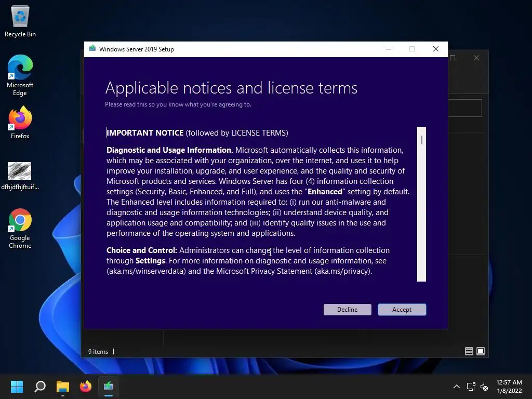This screenshot has width=532, height=399.
Task: Switch File Explorer to details view
Action: tap(469, 351)
